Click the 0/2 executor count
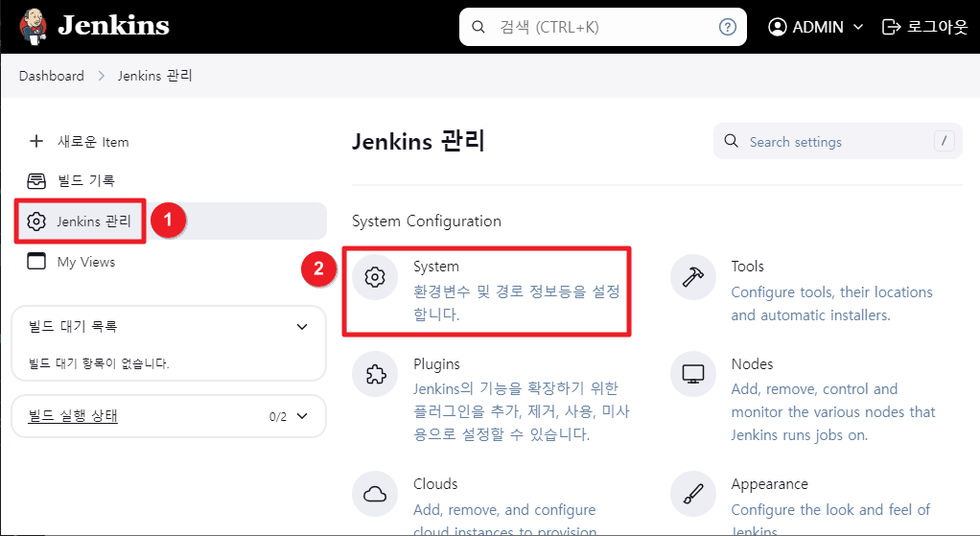The width and height of the screenshot is (980, 536). click(x=277, y=417)
